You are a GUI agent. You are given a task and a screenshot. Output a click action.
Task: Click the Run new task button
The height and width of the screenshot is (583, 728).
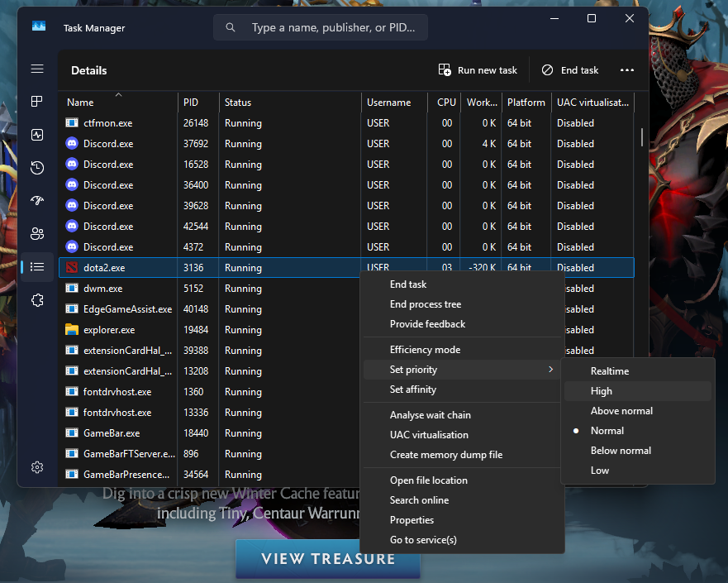click(x=478, y=69)
